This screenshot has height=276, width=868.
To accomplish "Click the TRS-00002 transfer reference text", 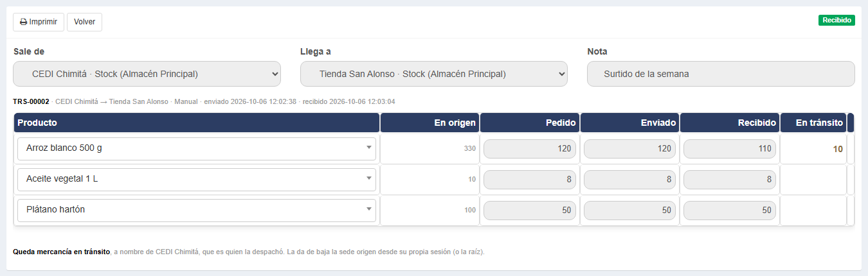I will pos(31,101).
